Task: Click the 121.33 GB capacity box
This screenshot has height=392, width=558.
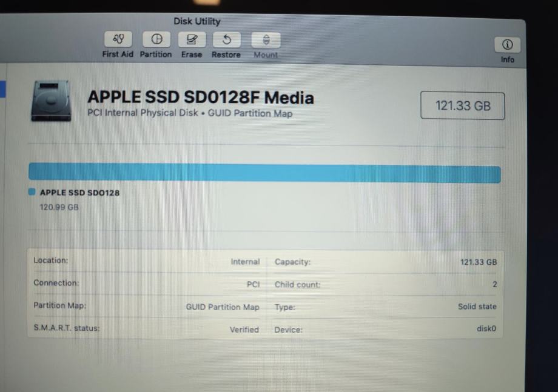Action: (462, 105)
